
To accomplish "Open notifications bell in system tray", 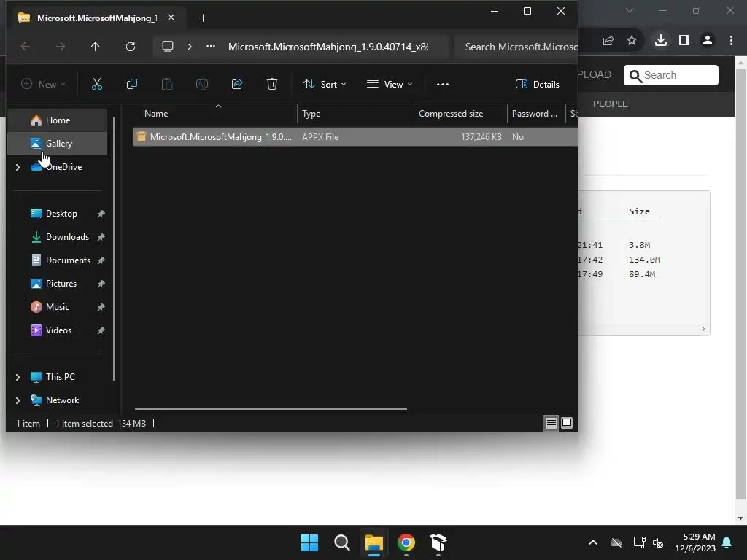I will (x=727, y=542).
